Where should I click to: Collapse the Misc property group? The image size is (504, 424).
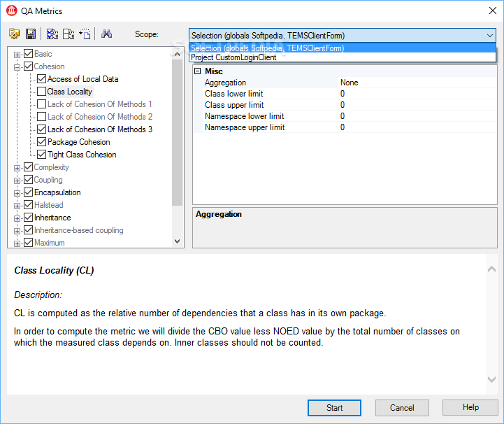click(198, 71)
